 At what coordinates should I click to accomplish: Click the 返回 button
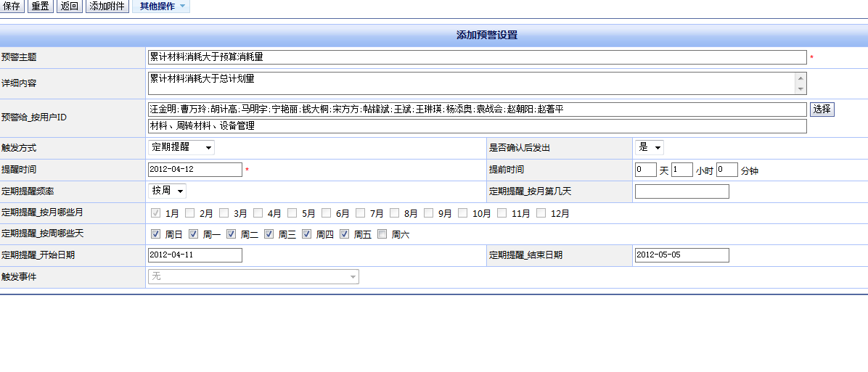point(70,7)
